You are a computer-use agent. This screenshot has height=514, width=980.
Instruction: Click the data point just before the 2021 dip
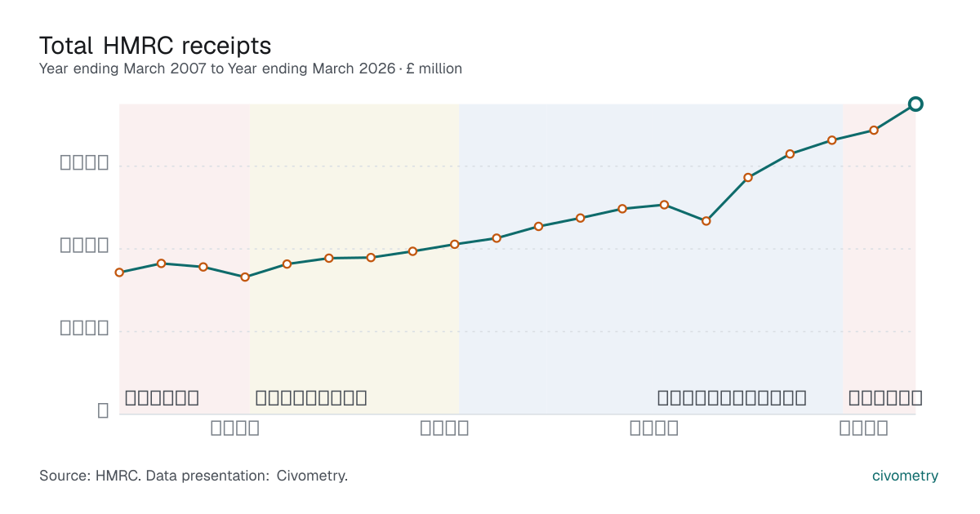pos(665,205)
